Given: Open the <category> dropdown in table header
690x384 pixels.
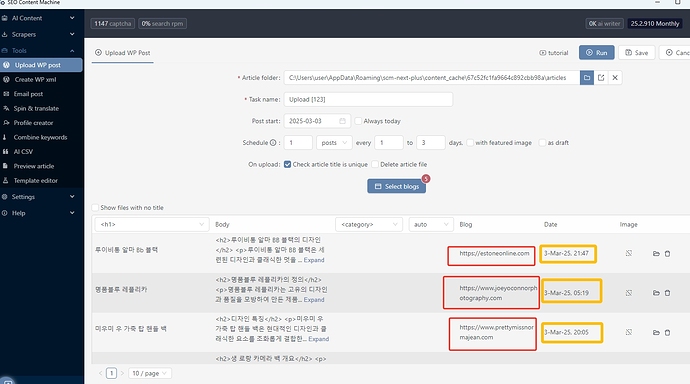Looking at the screenshot, I should [x=369, y=224].
